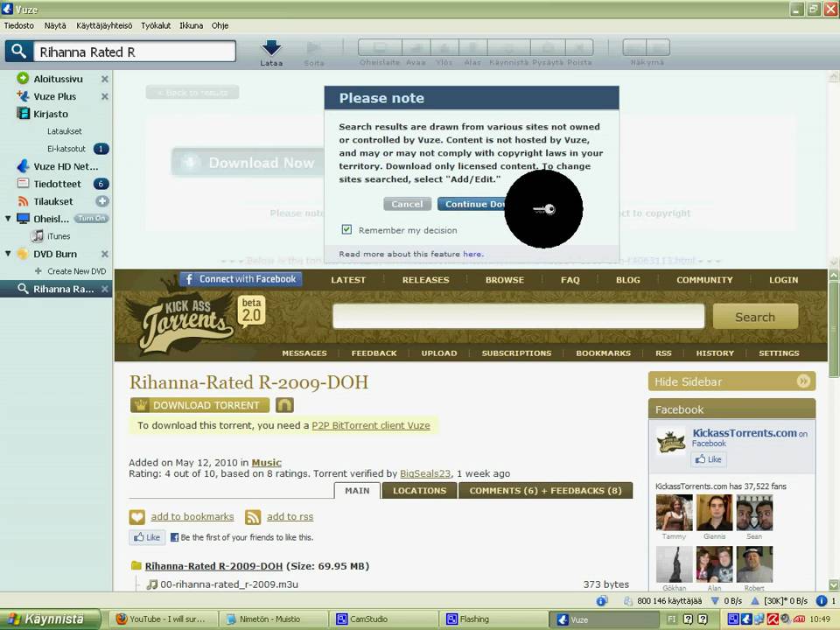
Task: Open P2P BitTorrent client Vuze link
Action: [x=371, y=425]
